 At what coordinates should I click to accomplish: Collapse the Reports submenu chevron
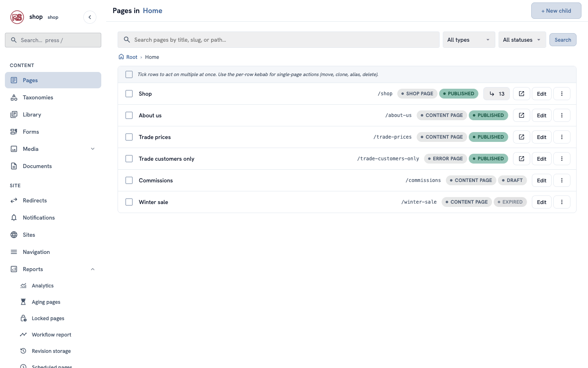click(93, 269)
